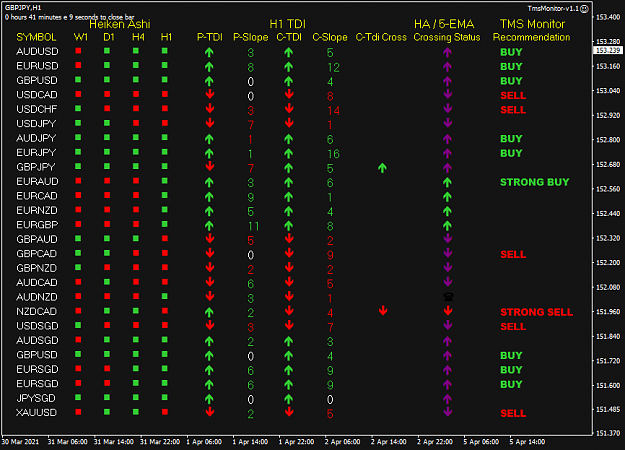Select the red W1 square for AUDUSD

point(78,51)
